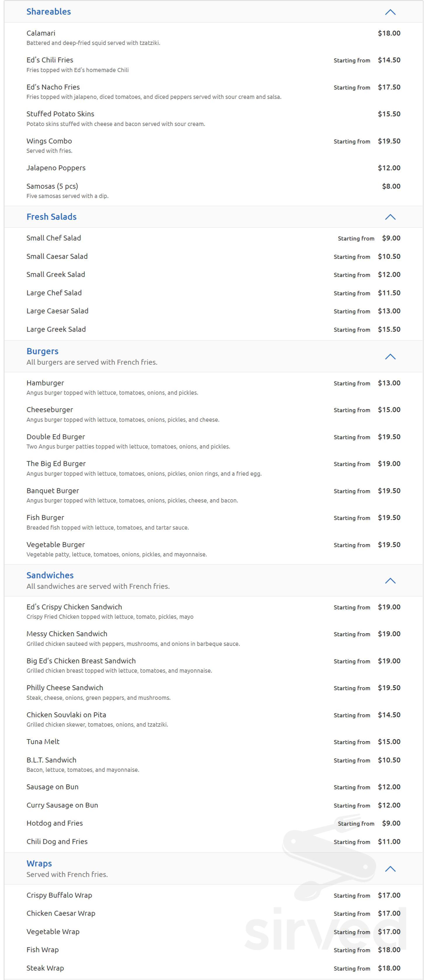Viewport: 425px width, 980px height.
Task: Collapse the Sandwiches section chevron
Action: (x=390, y=581)
